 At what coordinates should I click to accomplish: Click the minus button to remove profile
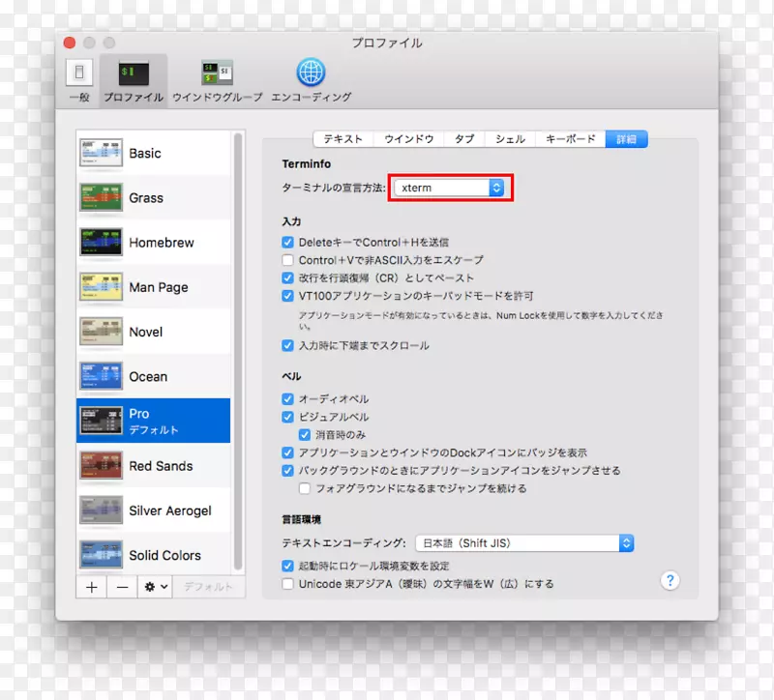(x=122, y=587)
